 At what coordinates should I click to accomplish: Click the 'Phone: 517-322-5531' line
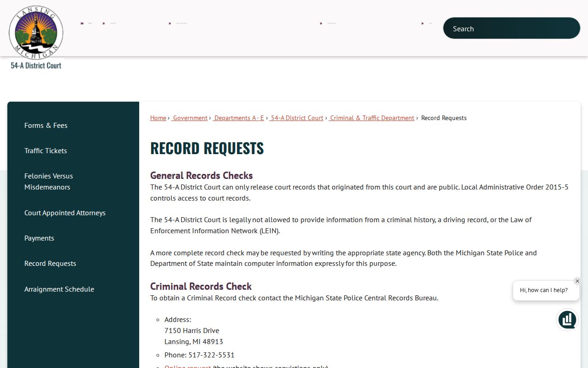[x=199, y=355]
